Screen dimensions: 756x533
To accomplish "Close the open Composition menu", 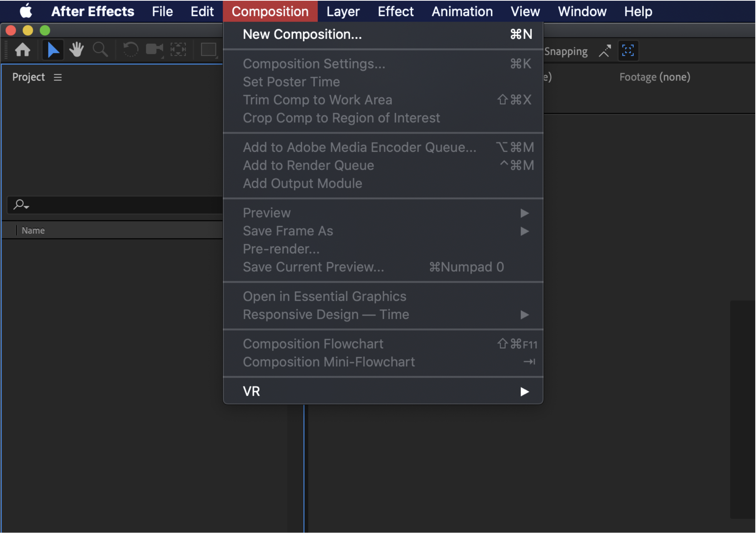I will [270, 11].
